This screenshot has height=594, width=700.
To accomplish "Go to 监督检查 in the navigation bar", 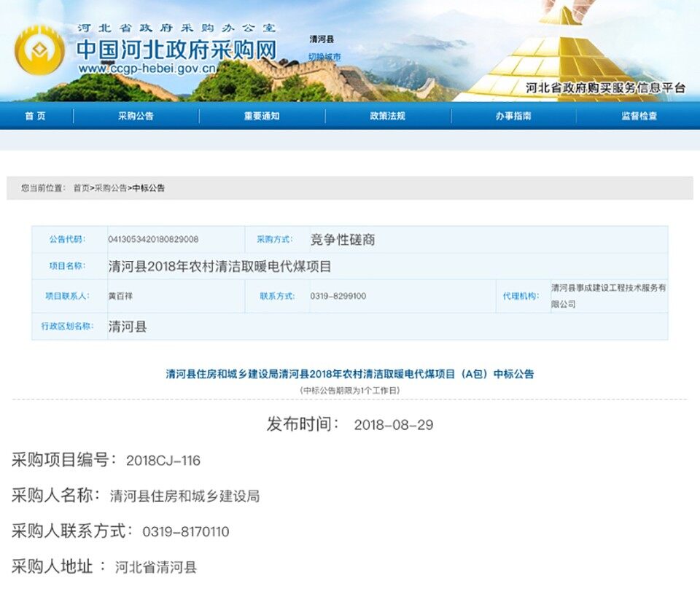I will pyautogui.click(x=639, y=116).
